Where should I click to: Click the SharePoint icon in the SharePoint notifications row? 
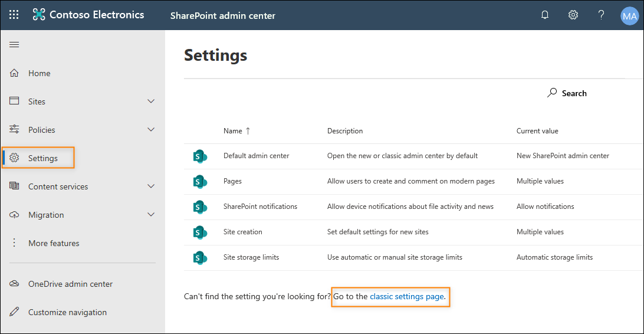click(200, 207)
